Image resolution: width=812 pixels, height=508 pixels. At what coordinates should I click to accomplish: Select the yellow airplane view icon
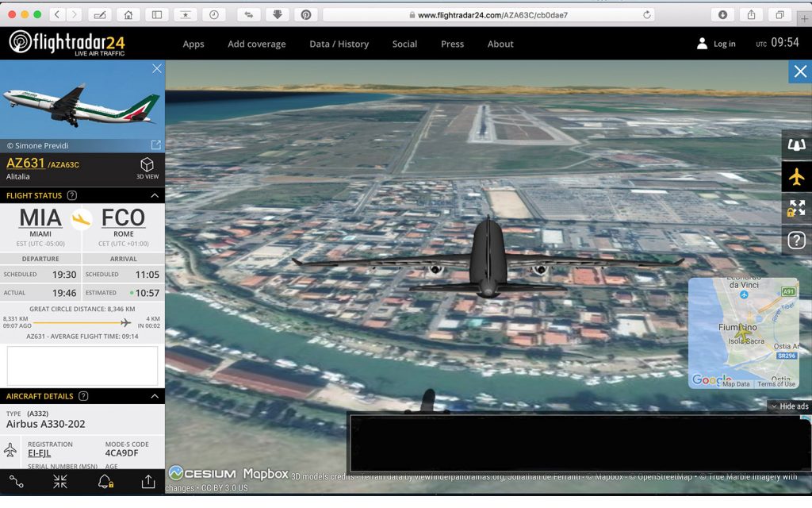tap(796, 177)
